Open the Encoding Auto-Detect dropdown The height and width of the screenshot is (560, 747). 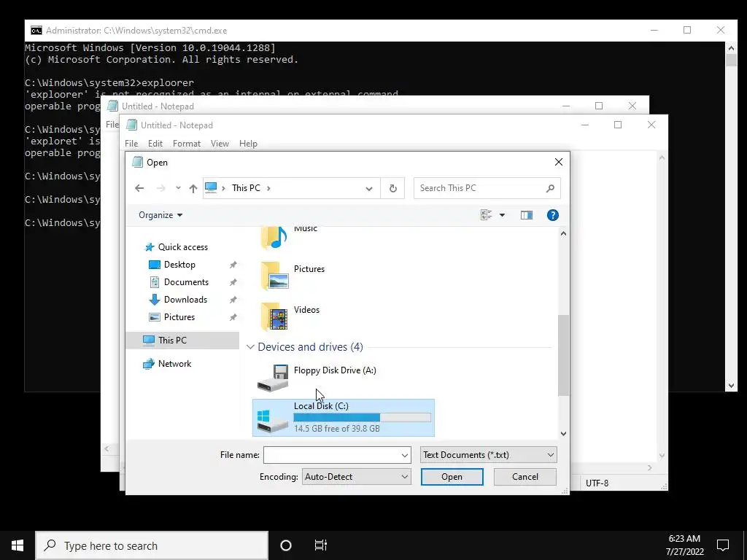point(356,477)
